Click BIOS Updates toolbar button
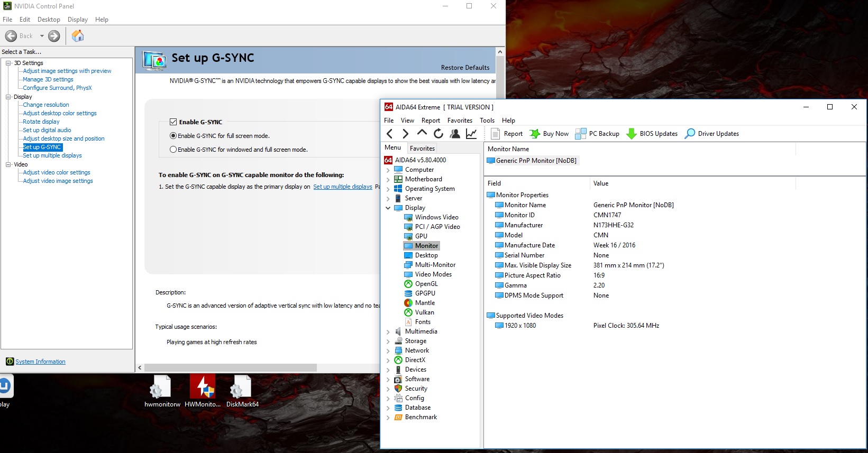 pyautogui.click(x=652, y=134)
